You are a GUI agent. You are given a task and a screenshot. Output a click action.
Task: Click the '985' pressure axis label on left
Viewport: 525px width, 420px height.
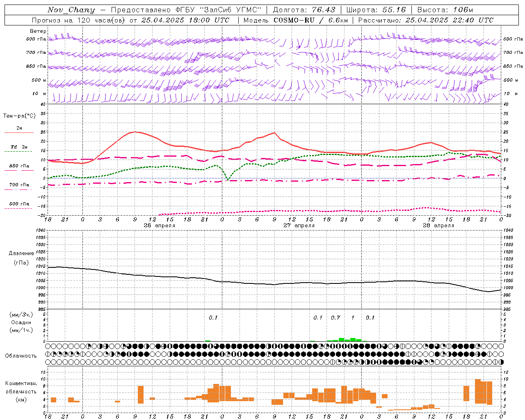(41, 309)
